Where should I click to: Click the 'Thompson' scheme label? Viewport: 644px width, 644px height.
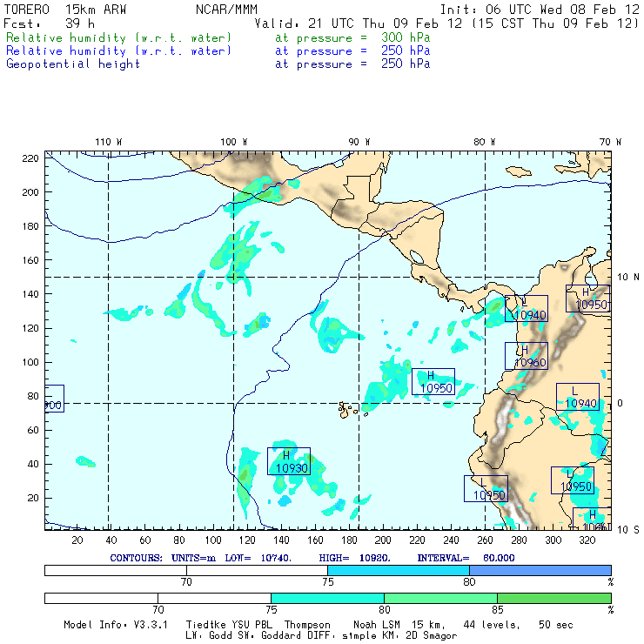point(307,625)
